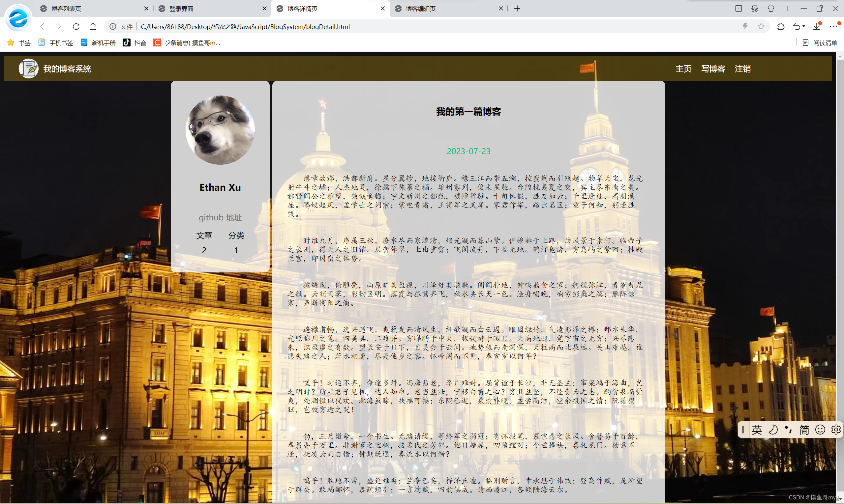844x504 pixels.
Task: Open the site info icon in address bar
Action: 113,26
